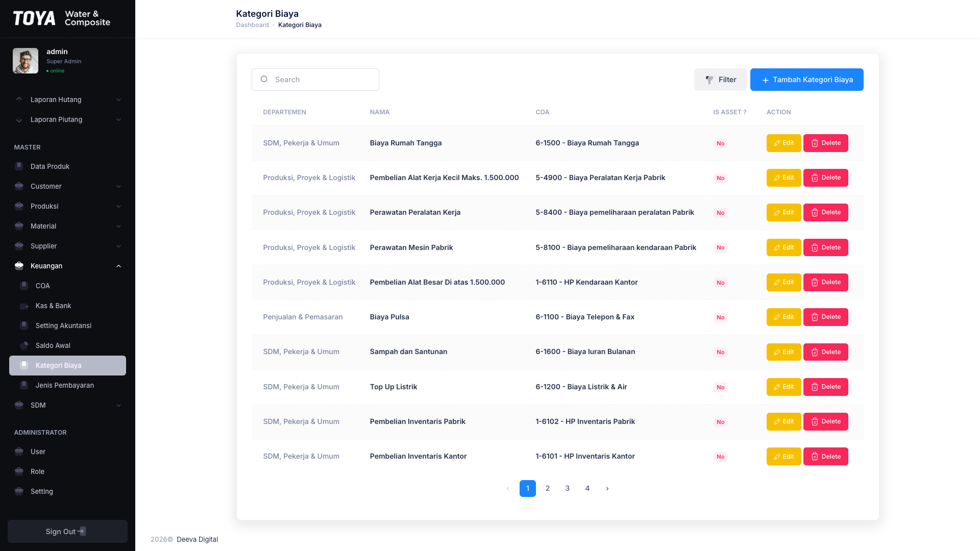This screenshot has width=980, height=551.
Task: Expand the Supplier submenu chevron
Action: point(118,246)
